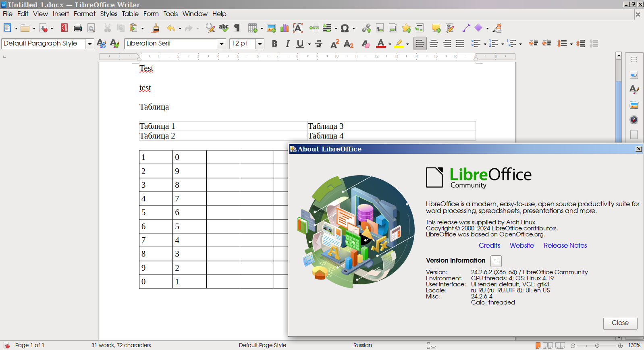
Task: Click the Insert Page Break icon
Action: tap(314, 28)
